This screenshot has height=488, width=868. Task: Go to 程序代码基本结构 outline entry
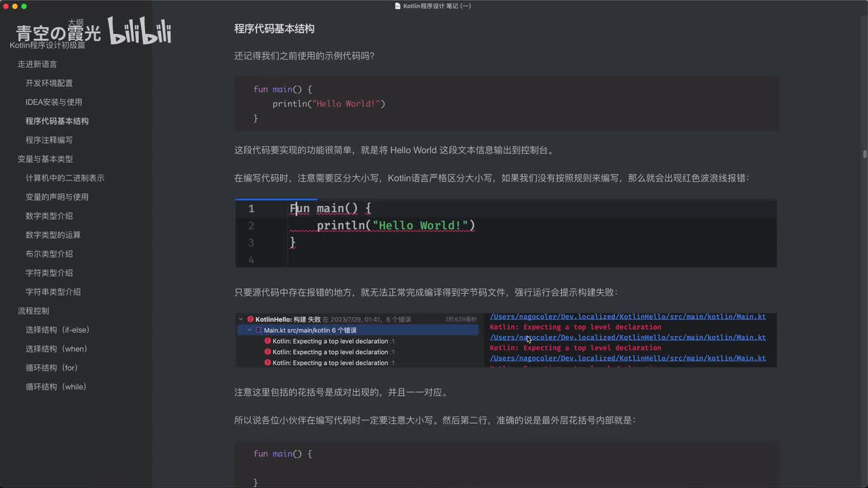pyautogui.click(x=57, y=121)
